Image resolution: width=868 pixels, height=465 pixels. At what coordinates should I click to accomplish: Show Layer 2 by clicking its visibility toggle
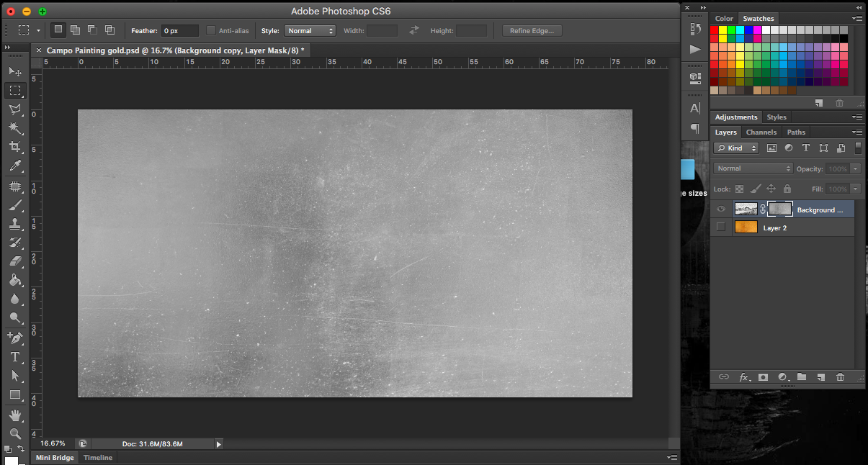[x=720, y=227]
